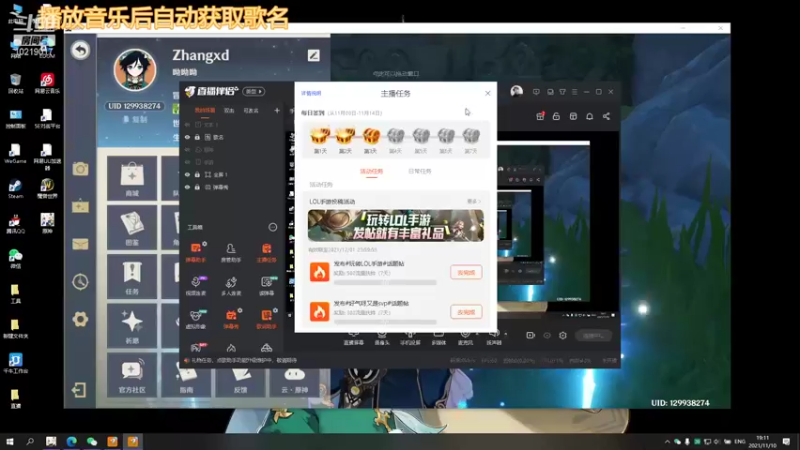Open the 详情说明 link in 主播任务 dialog
This screenshot has height=450, width=800.
[x=311, y=93]
